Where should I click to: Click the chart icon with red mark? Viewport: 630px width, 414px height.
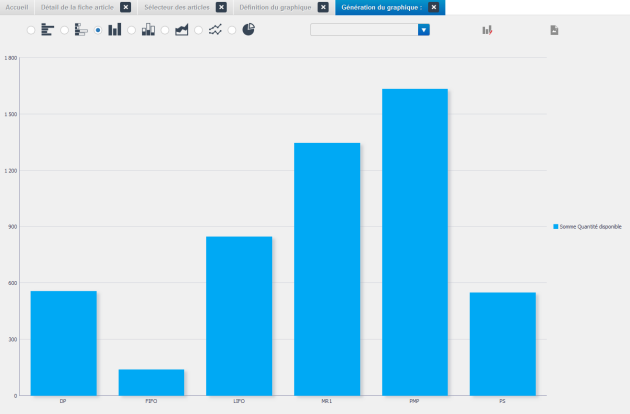487,30
